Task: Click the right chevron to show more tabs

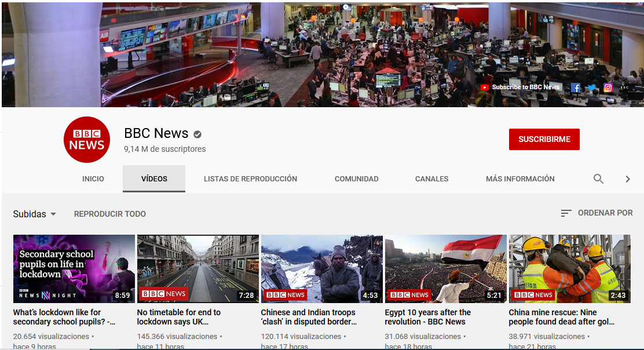Action: pos(628,178)
